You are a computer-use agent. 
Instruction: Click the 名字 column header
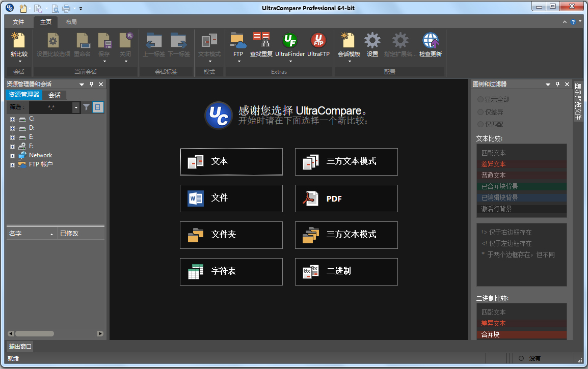point(31,234)
